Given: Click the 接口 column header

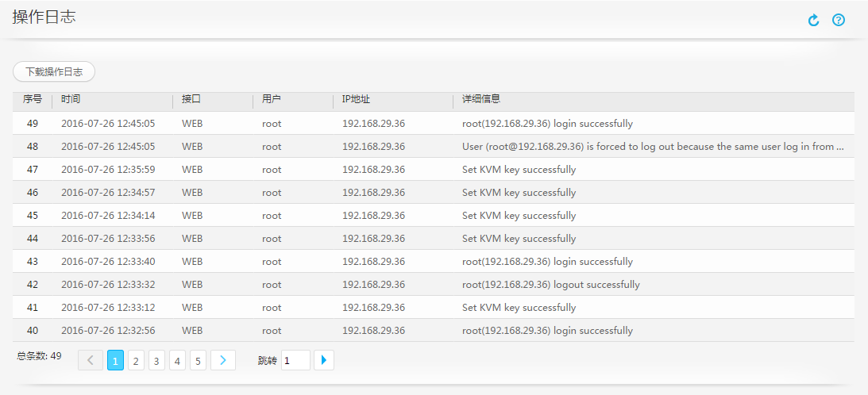Looking at the screenshot, I should (191, 100).
